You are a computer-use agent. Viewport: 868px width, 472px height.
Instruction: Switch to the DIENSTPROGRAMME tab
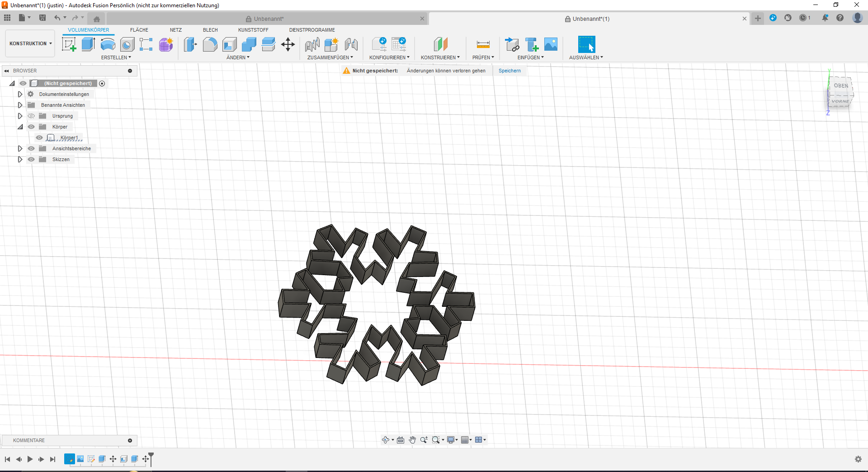(x=312, y=30)
